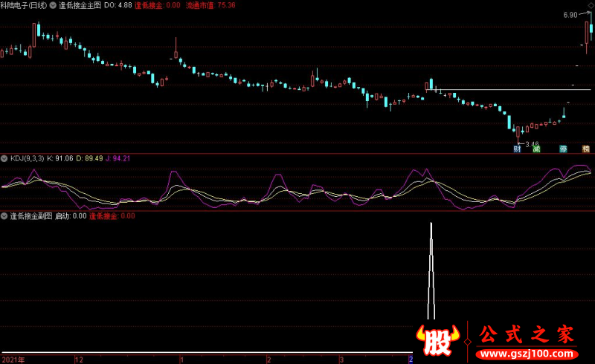Image resolution: width=595 pixels, height=364 pixels.
Task: Click the 6.90 high price label
Action: [570, 15]
